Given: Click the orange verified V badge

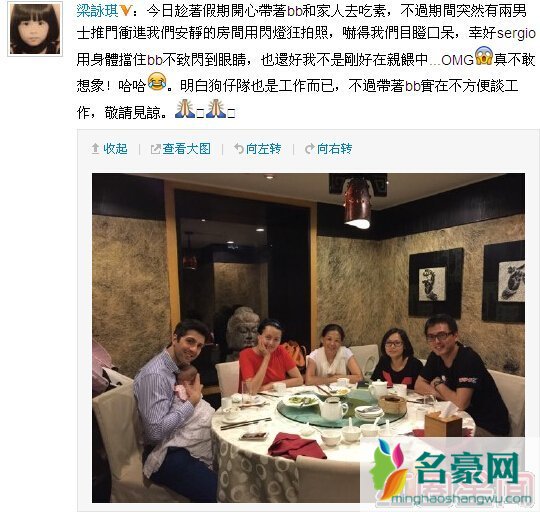Looking at the screenshot, I should (x=126, y=11).
